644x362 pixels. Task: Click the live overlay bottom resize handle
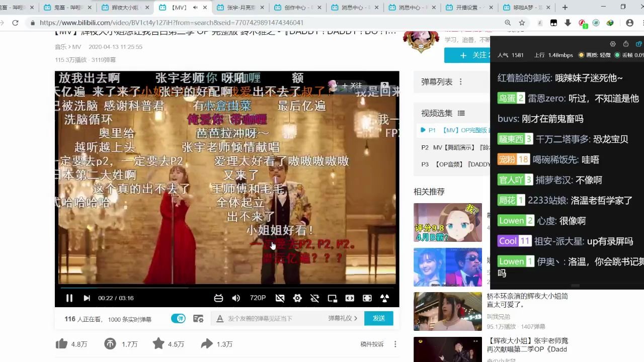575,286
